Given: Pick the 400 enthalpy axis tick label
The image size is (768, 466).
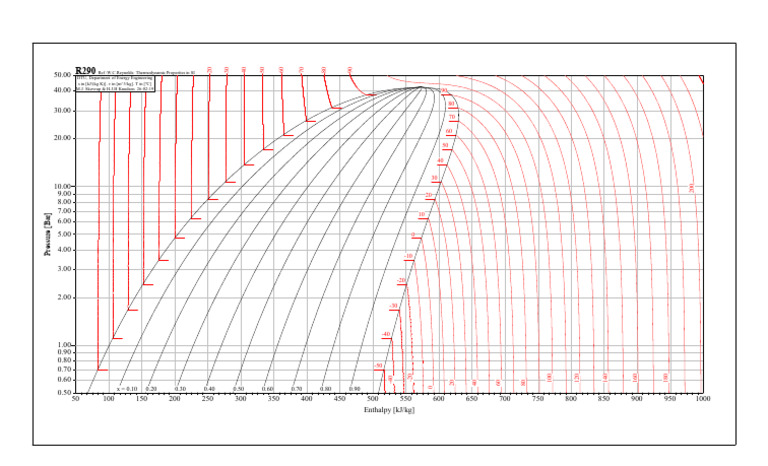Looking at the screenshot, I should 307,399.
